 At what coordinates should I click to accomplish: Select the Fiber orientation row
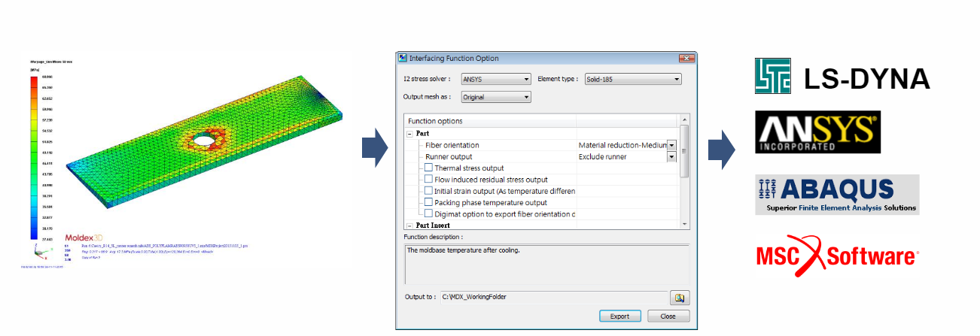(x=541, y=145)
